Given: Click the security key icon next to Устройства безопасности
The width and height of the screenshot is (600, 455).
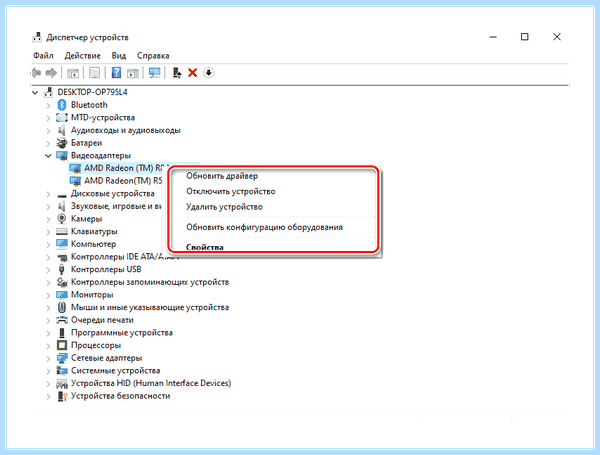Looking at the screenshot, I should tap(62, 396).
